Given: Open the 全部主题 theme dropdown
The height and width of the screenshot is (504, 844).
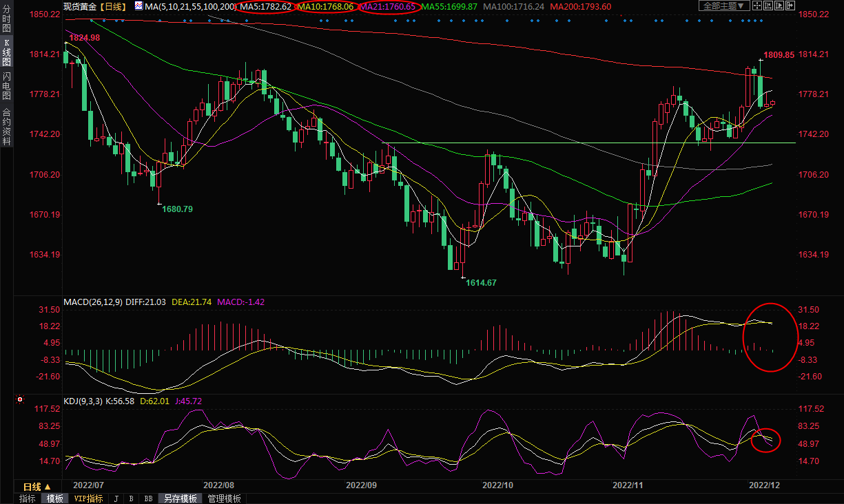Looking at the screenshot, I should click(725, 6).
